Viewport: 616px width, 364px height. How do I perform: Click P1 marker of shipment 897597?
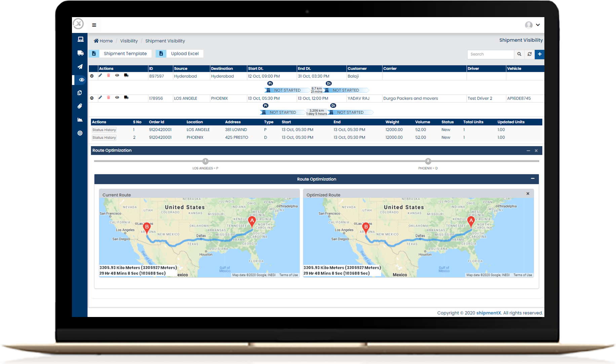[270, 83]
